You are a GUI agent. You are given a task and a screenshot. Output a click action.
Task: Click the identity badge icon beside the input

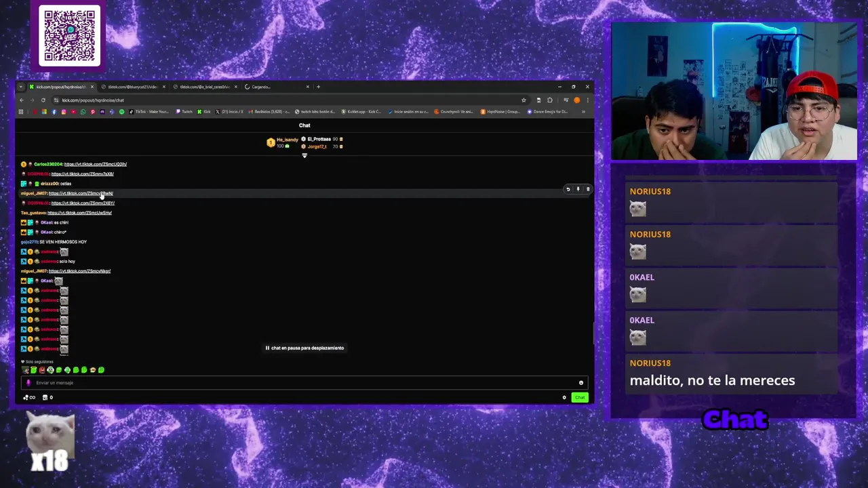(x=28, y=383)
